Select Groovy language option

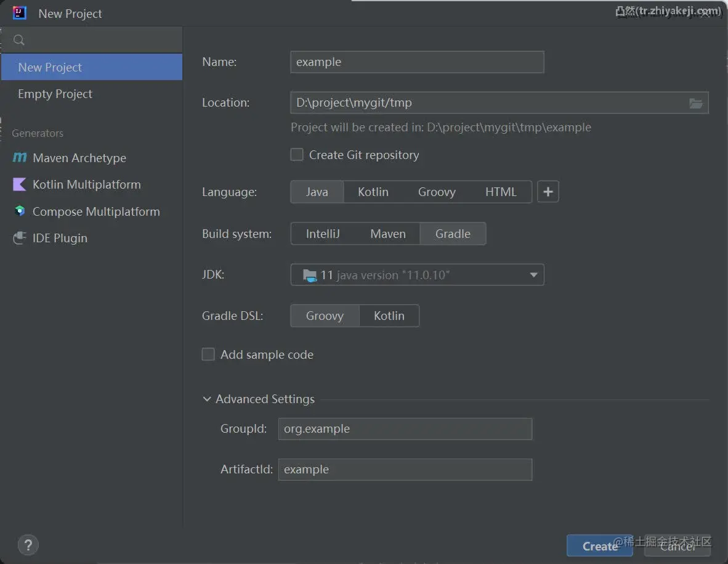pyautogui.click(x=436, y=192)
